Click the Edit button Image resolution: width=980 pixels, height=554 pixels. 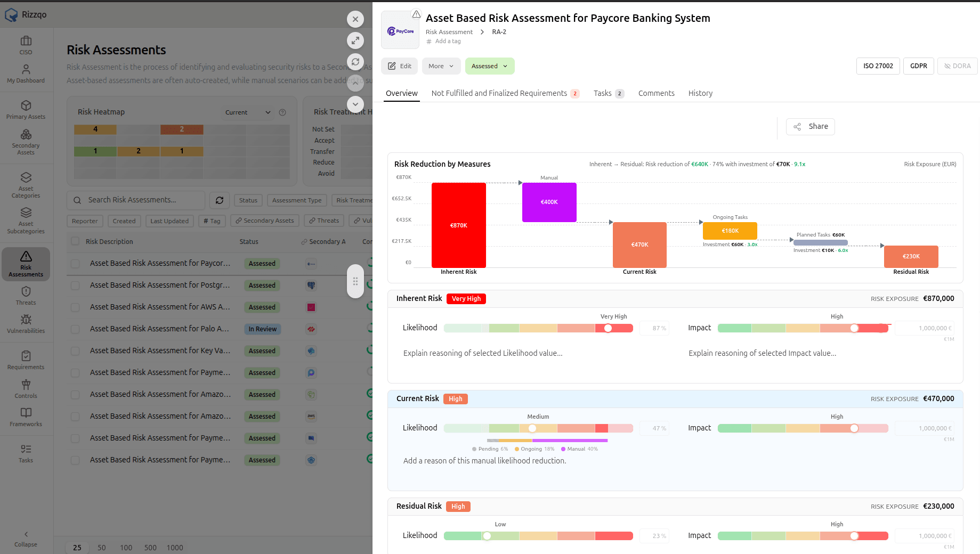[400, 66]
